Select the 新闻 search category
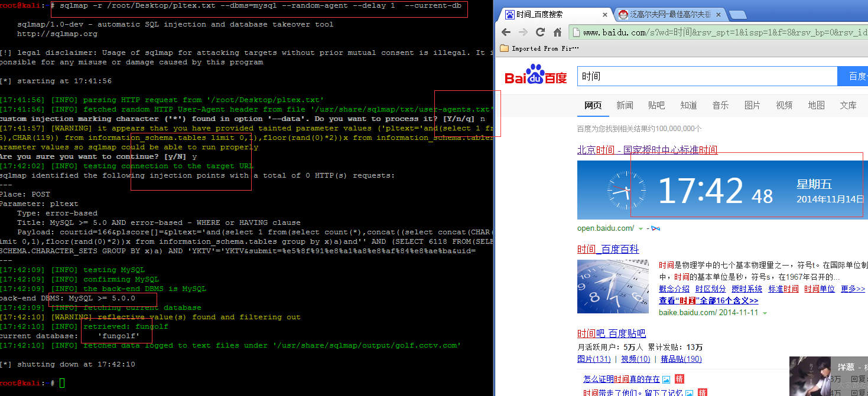 coord(625,105)
